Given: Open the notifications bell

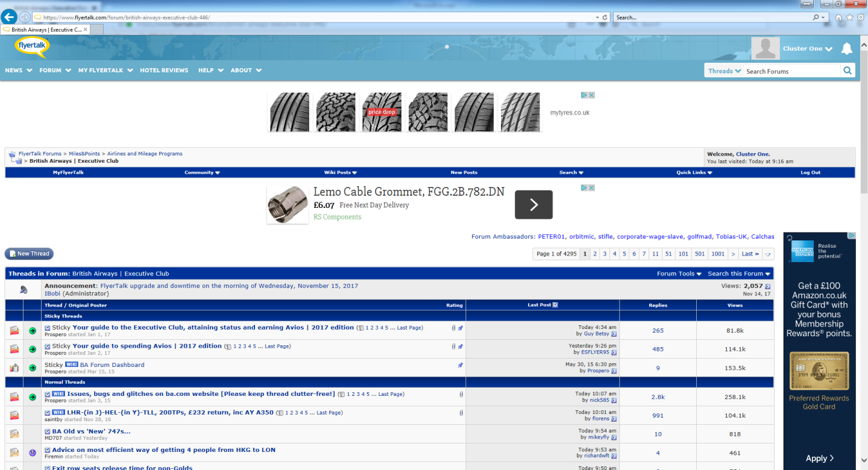Looking at the screenshot, I should 847,49.
